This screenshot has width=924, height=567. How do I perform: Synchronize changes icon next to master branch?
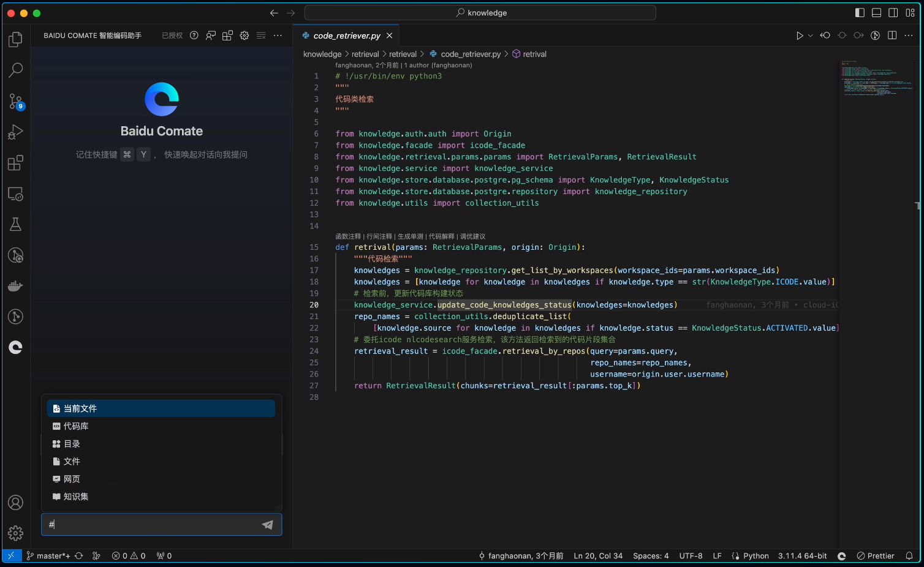[79, 556]
